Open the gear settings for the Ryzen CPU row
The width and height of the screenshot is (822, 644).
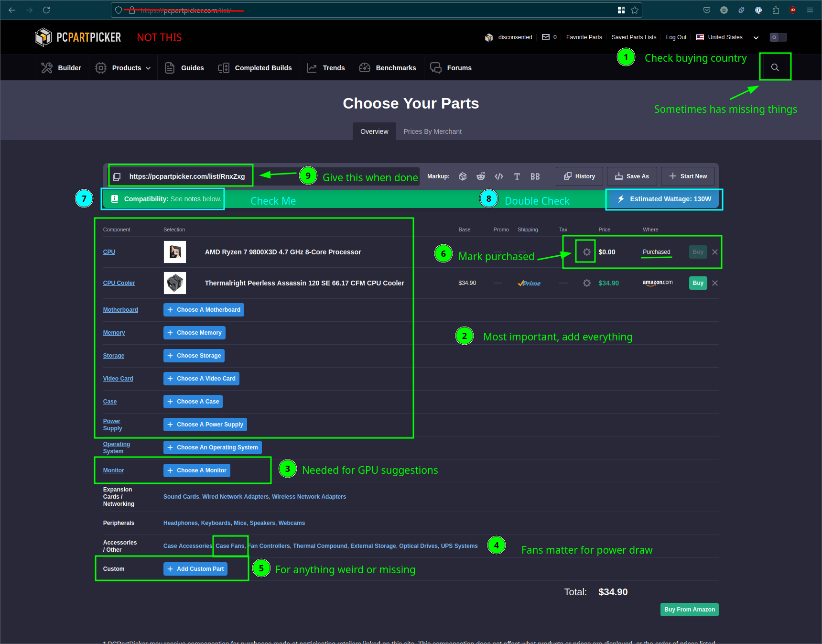click(x=587, y=252)
